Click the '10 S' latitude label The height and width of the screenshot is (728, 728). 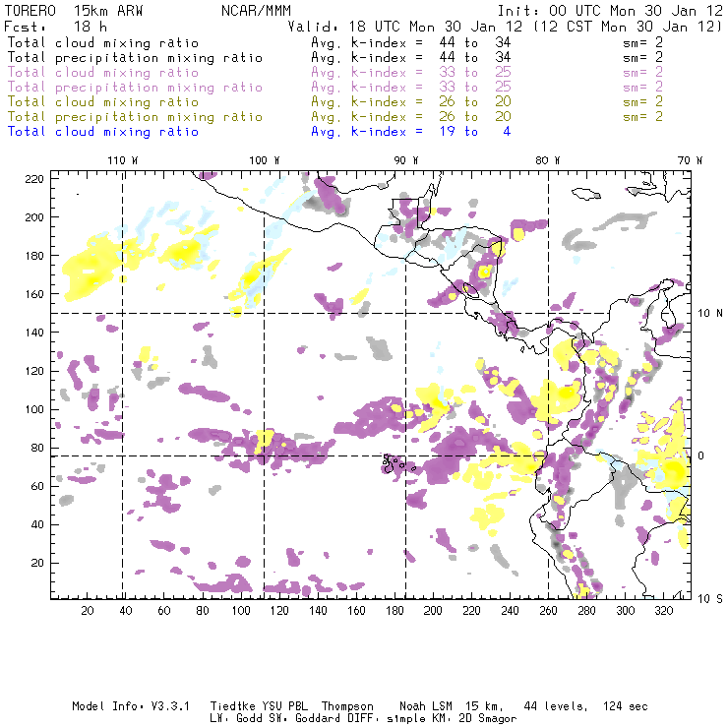point(710,599)
